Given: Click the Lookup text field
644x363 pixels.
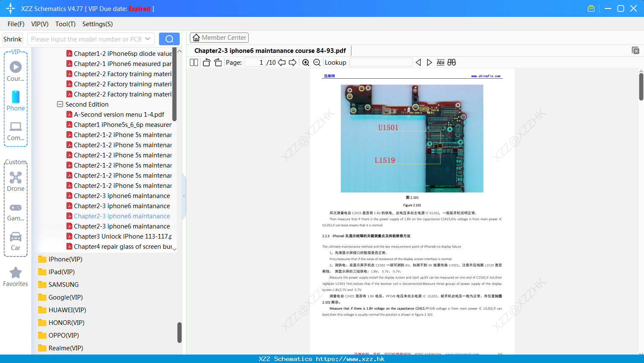Looking at the screenshot, I should coord(381,62).
